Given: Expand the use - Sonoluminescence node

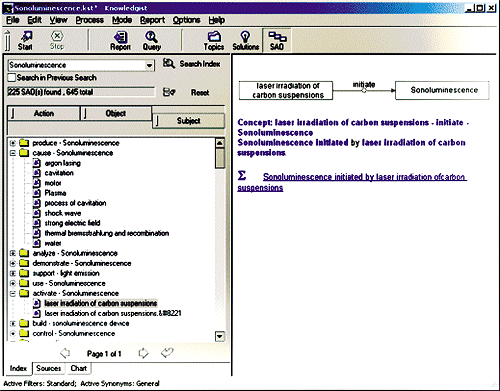Looking at the screenshot, I should pos(13,283).
